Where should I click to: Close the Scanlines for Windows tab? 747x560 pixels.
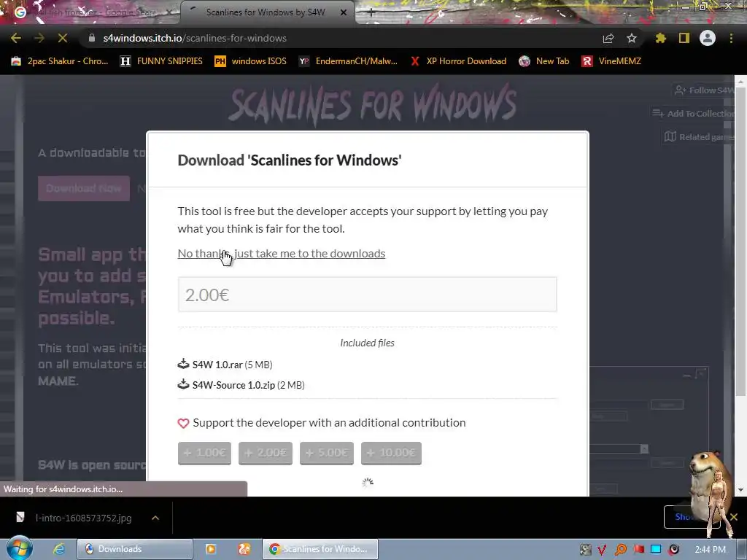click(x=344, y=12)
